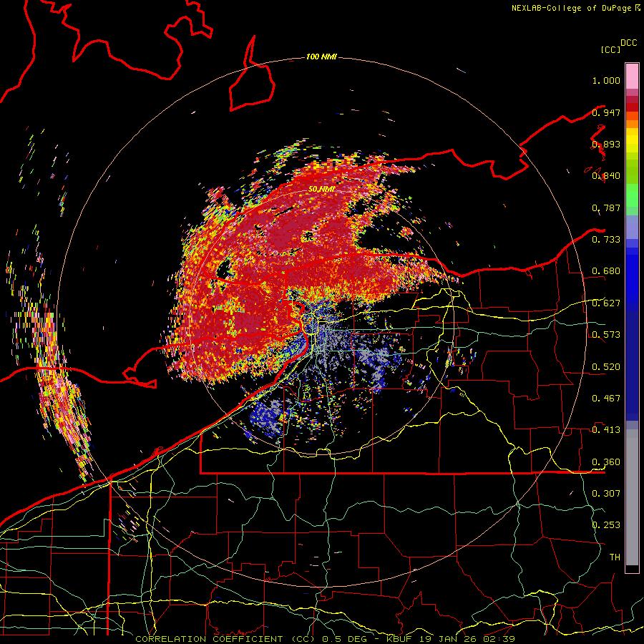Click the 0.573 scale value
644x644 pixels.
(x=606, y=335)
